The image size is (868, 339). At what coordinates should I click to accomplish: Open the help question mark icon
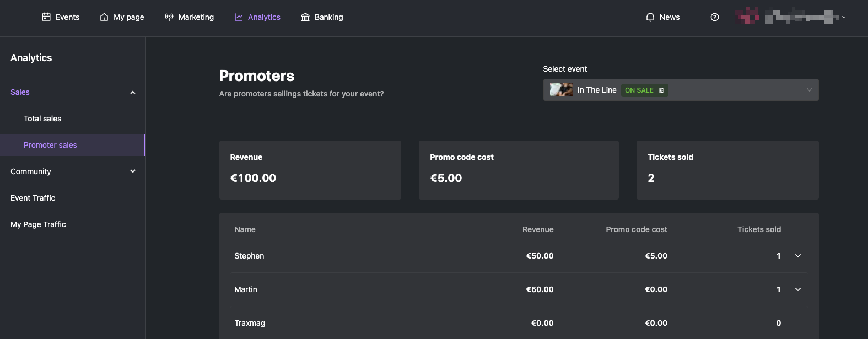[715, 17]
